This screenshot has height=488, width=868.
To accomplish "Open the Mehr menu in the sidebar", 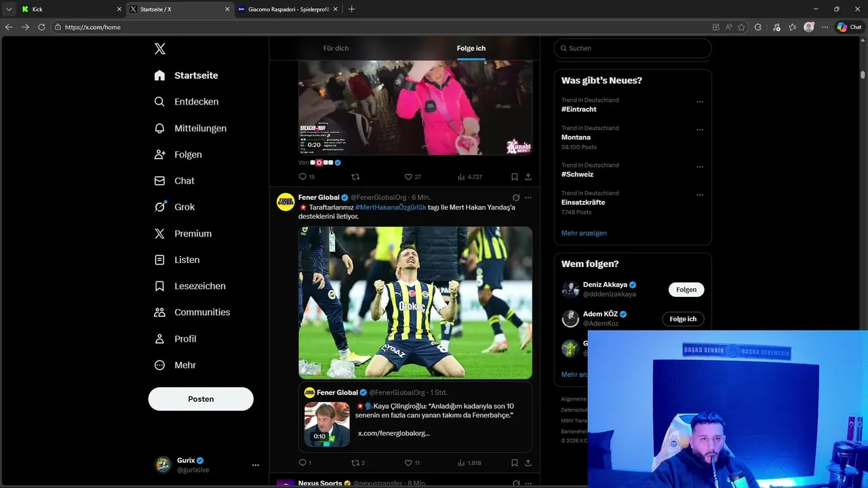I will [176, 365].
